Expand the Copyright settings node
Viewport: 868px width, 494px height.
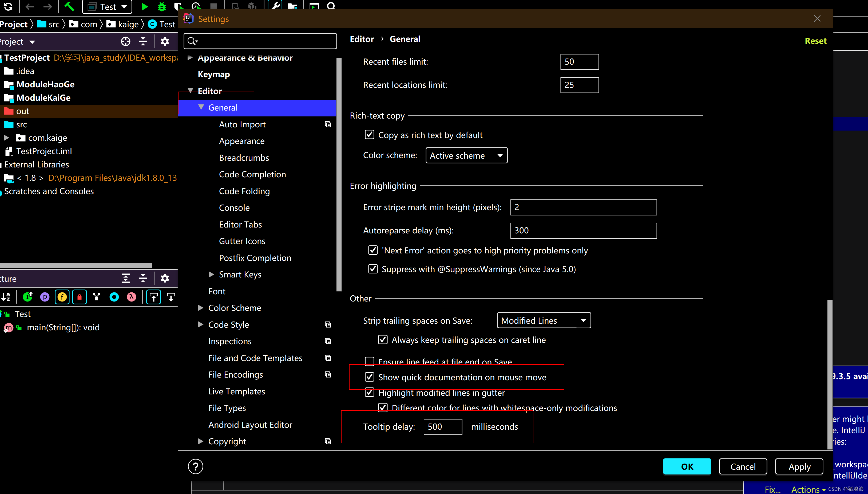201,441
